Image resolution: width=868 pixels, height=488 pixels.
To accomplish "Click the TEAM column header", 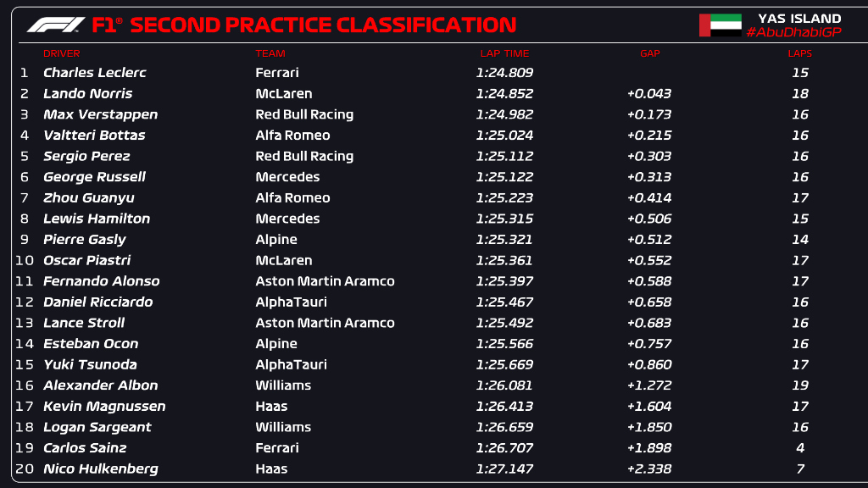I will pyautogui.click(x=270, y=53).
